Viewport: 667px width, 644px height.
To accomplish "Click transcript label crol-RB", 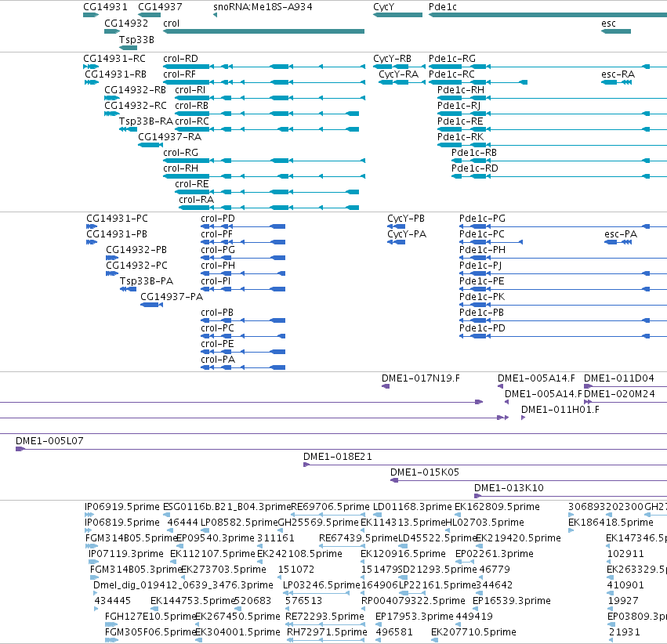I will pos(191,106).
